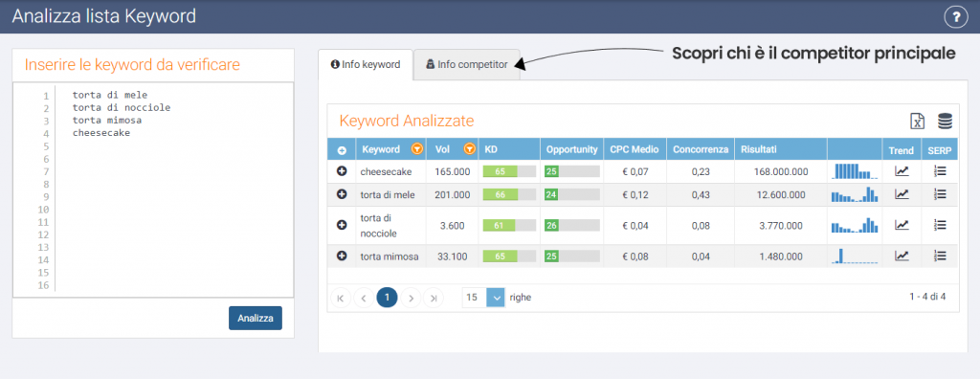The height and width of the screenshot is (379, 980).
Task: Click the 'torta mimosa' editor line
Action: click(107, 120)
